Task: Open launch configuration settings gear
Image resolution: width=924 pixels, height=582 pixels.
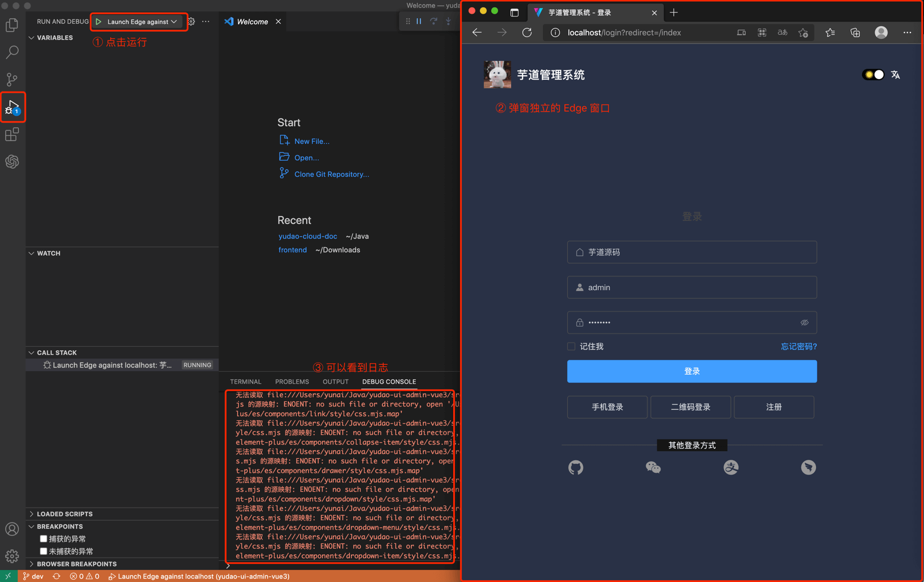Action: [190, 21]
